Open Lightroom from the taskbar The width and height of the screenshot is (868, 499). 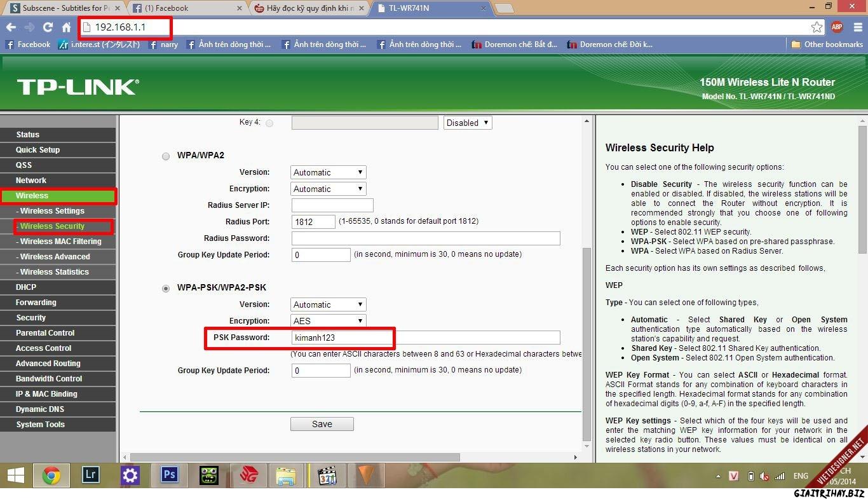point(91,475)
